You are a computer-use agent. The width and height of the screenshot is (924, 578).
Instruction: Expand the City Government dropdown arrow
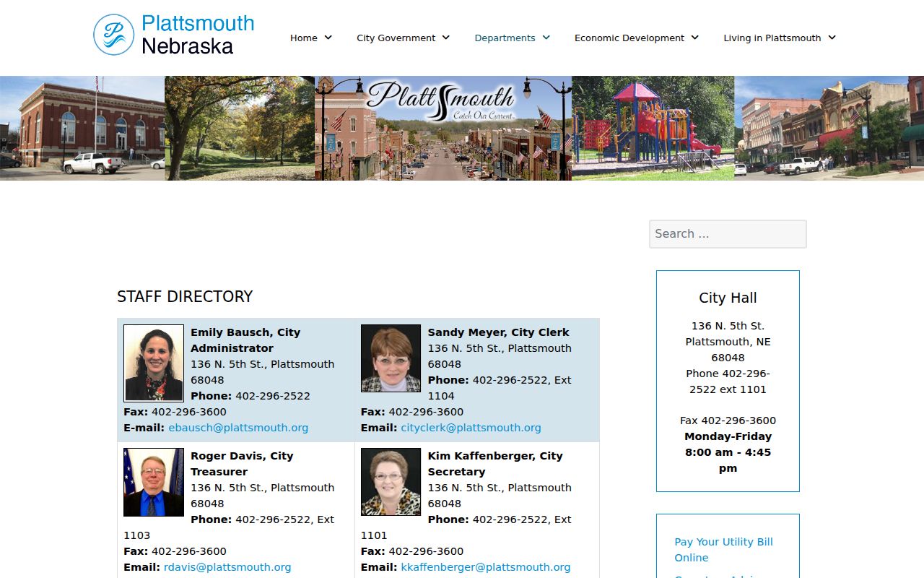click(x=446, y=38)
